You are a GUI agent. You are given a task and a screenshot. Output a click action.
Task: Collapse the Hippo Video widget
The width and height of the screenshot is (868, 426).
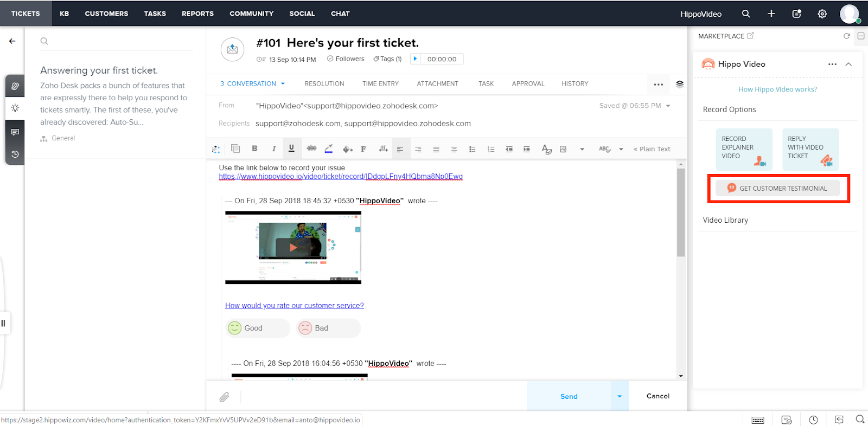pyautogui.click(x=849, y=64)
